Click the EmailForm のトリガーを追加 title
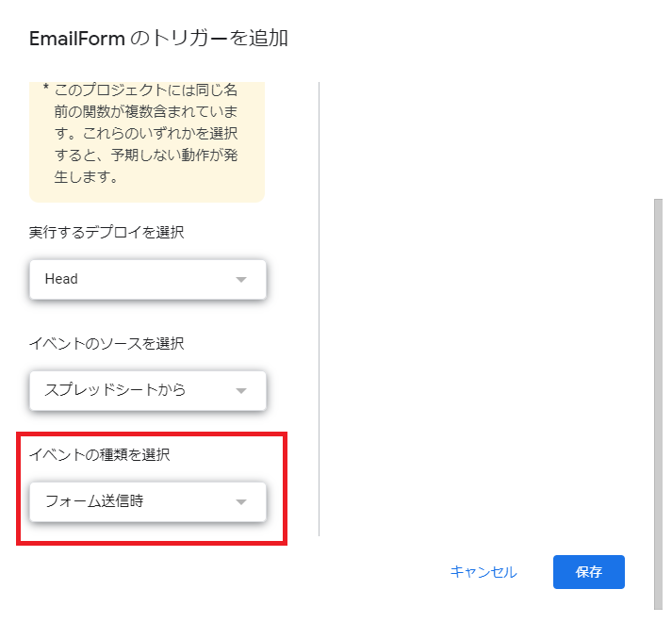Image resolution: width=672 pixels, height=622 pixels. (158, 39)
